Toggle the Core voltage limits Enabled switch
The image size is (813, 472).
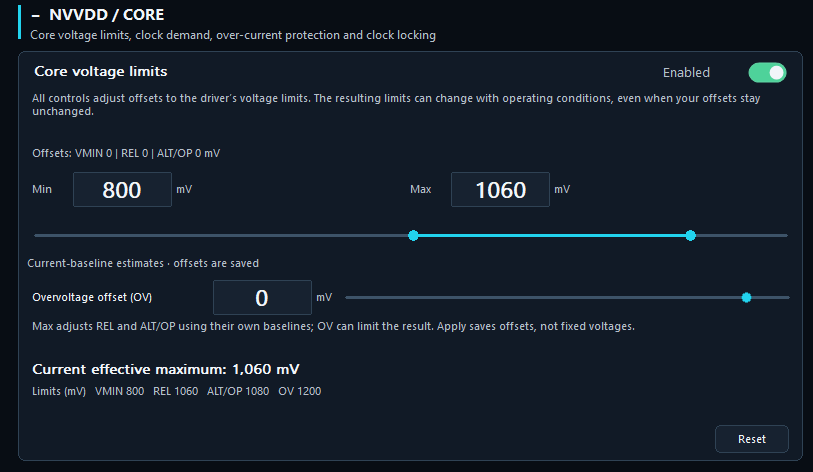tap(767, 73)
